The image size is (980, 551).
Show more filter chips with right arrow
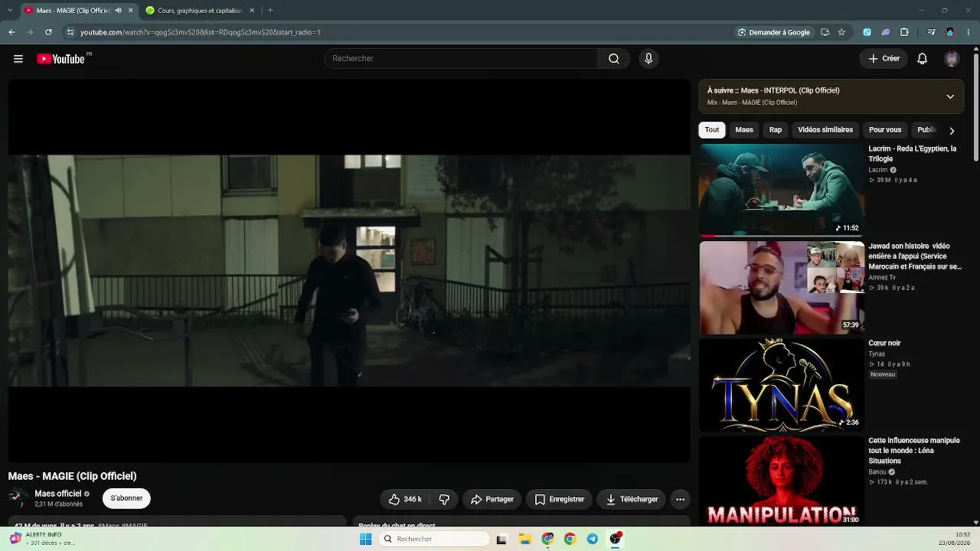click(x=952, y=130)
